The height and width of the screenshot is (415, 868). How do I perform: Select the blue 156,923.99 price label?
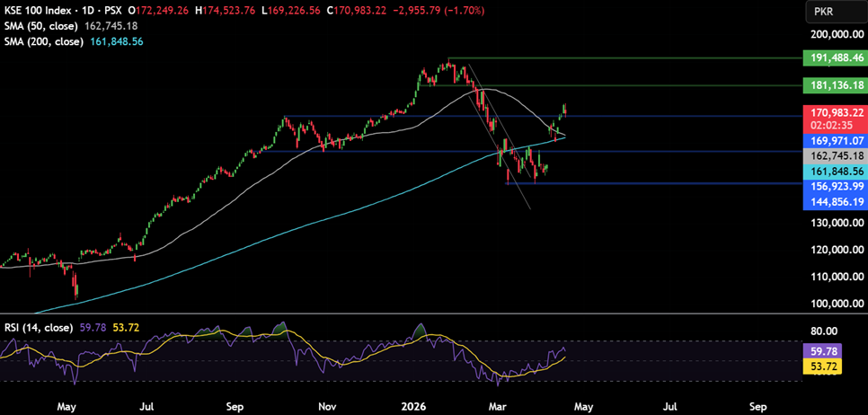[x=832, y=186]
